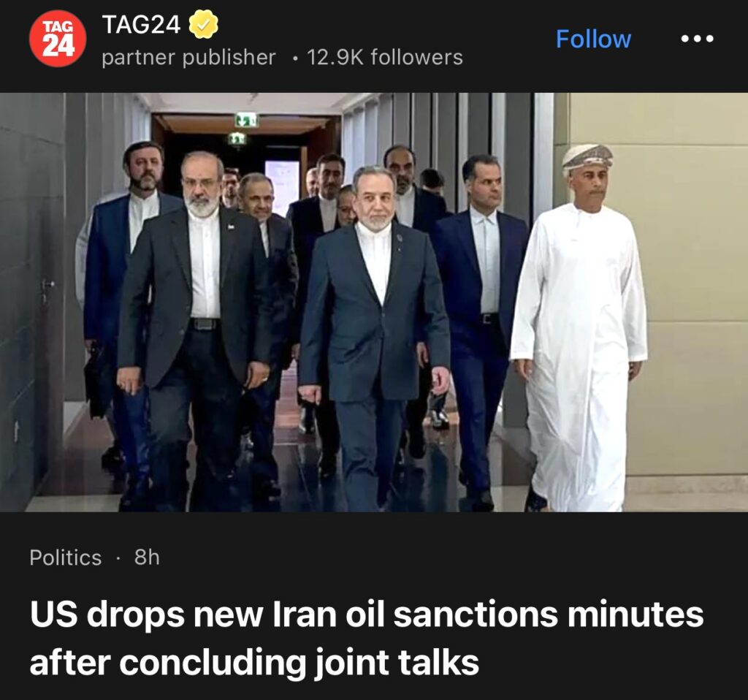View the 12.9K followers count
This screenshot has height=700, width=748.
point(384,57)
